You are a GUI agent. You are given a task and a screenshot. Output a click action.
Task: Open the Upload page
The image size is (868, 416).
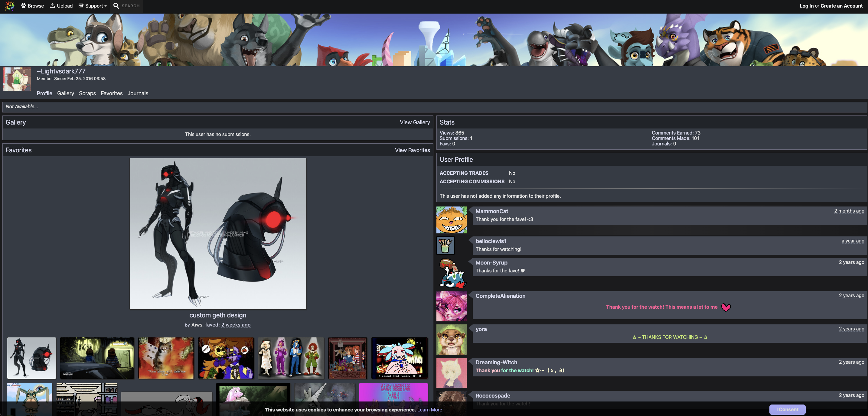(x=61, y=6)
